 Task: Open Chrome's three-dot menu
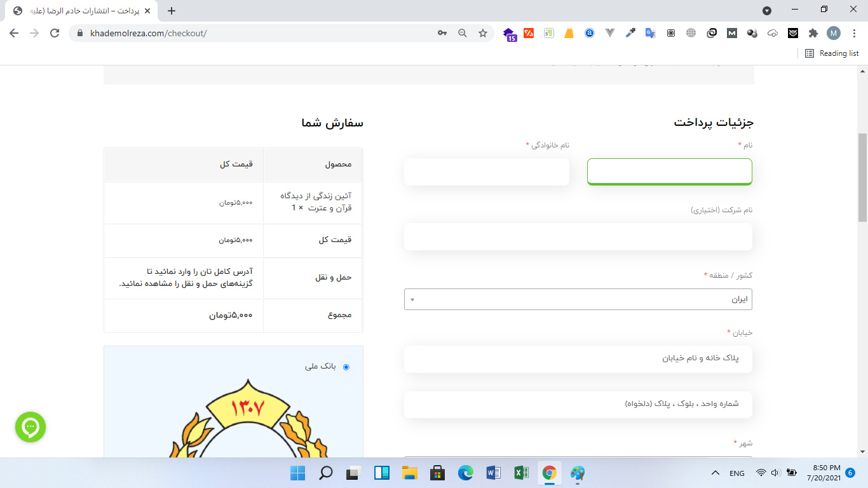(855, 32)
